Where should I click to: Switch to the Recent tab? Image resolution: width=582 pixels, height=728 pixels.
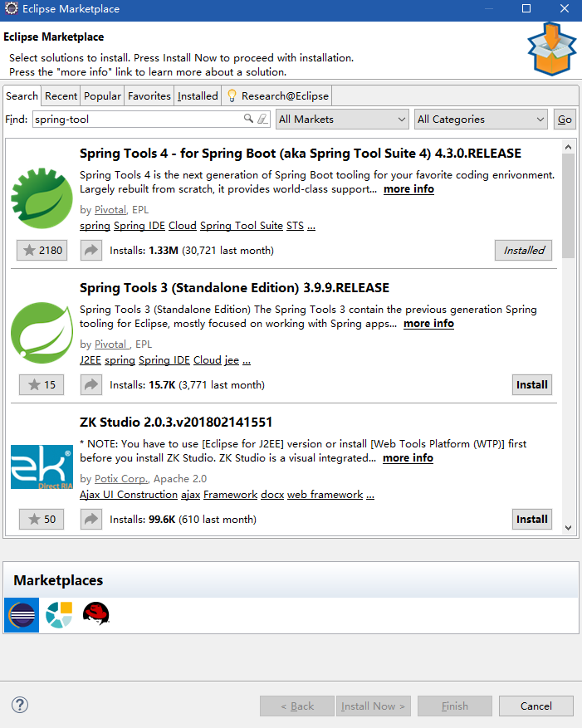61,95
